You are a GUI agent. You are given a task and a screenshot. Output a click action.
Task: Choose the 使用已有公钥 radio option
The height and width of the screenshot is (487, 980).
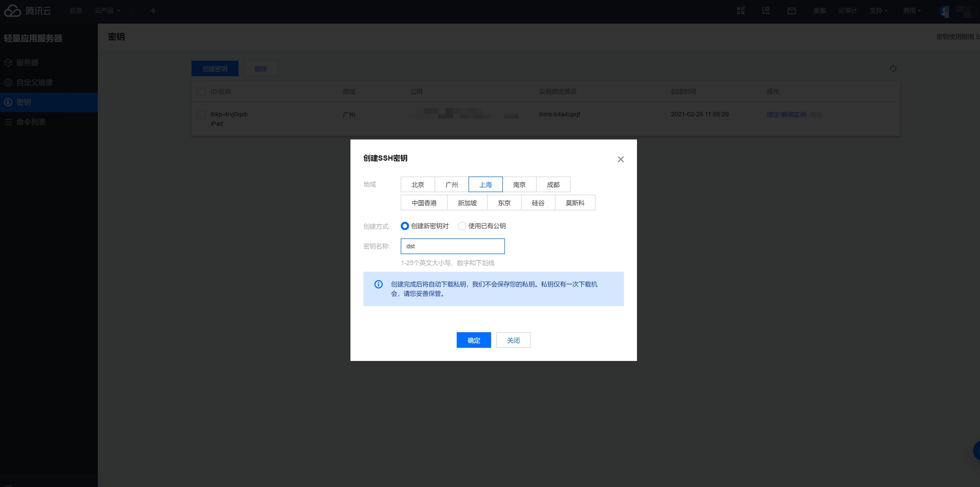pyautogui.click(x=462, y=226)
